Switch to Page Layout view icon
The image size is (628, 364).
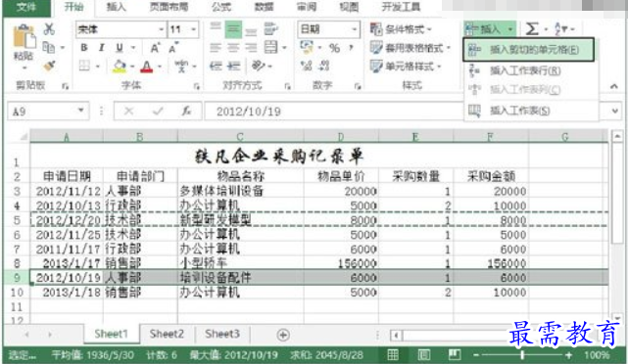pyautogui.click(x=424, y=354)
